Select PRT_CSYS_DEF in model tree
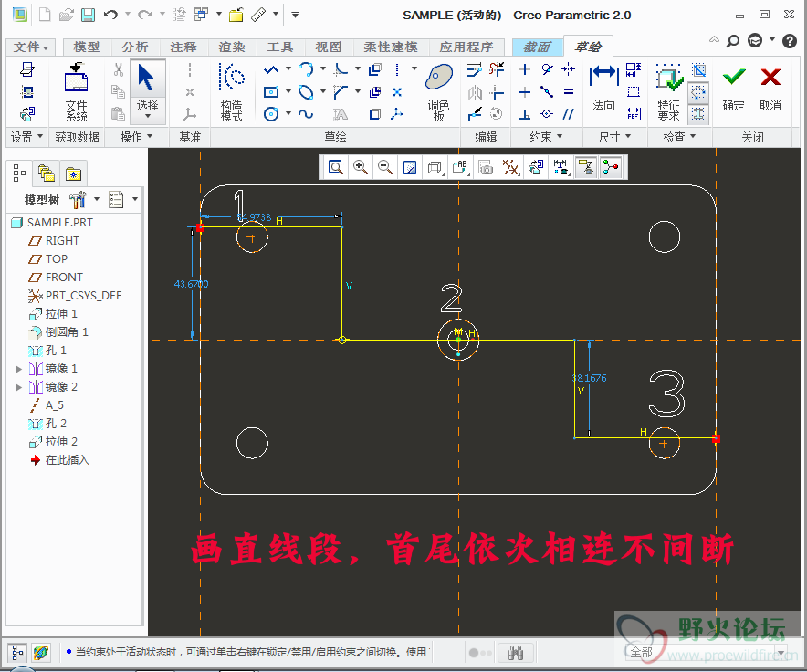The width and height of the screenshot is (807, 672). coord(75,296)
